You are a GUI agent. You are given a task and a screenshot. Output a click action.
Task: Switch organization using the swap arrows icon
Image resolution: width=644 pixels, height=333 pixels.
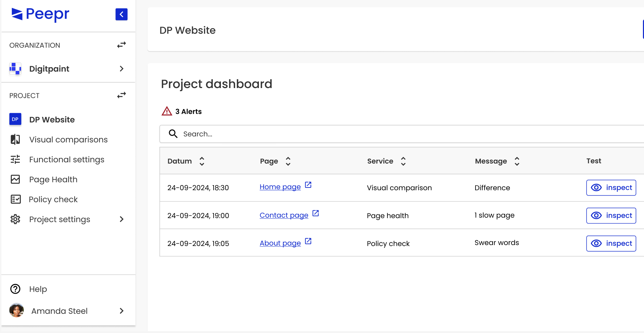(x=121, y=45)
